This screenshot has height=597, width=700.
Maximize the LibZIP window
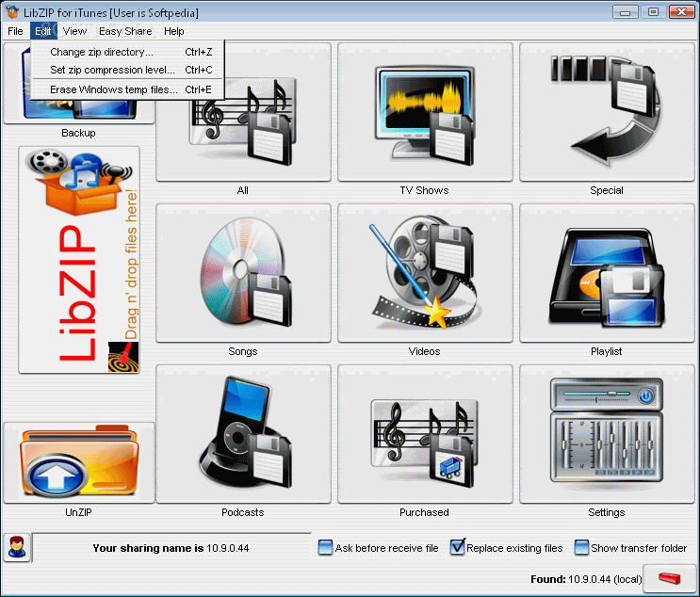[653, 11]
